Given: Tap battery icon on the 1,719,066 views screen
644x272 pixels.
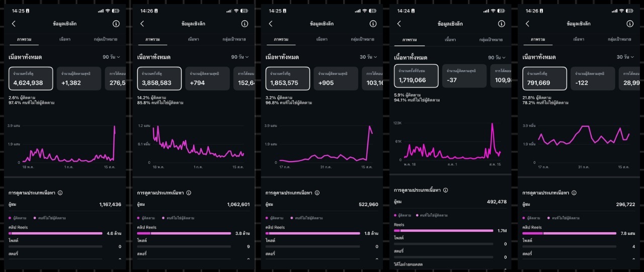Looking at the screenshot, I should pyautogui.click(x=501, y=11).
